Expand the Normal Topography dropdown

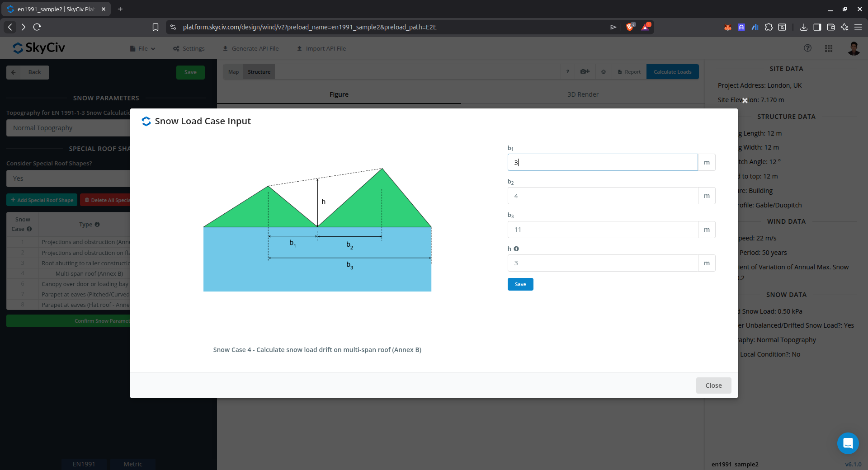coord(68,128)
